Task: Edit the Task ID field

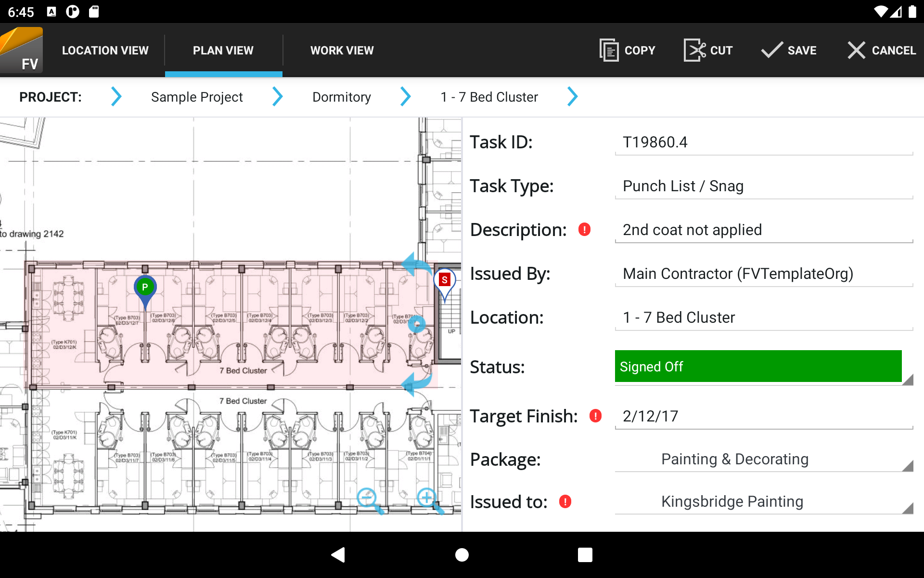Action: tap(764, 142)
